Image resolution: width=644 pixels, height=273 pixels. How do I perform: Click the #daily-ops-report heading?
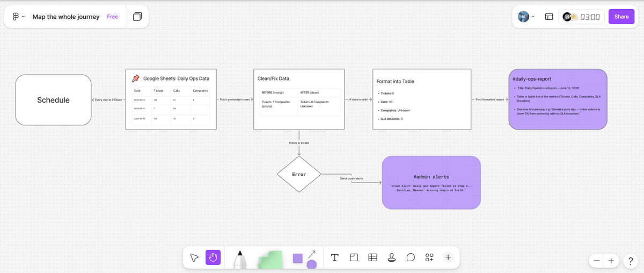[532, 79]
